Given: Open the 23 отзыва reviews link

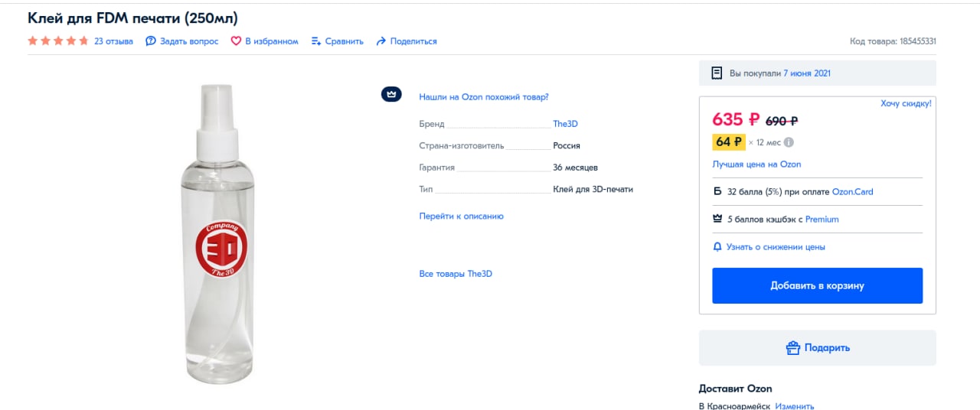Looking at the screenshot, I should click(x=113, y=41).
